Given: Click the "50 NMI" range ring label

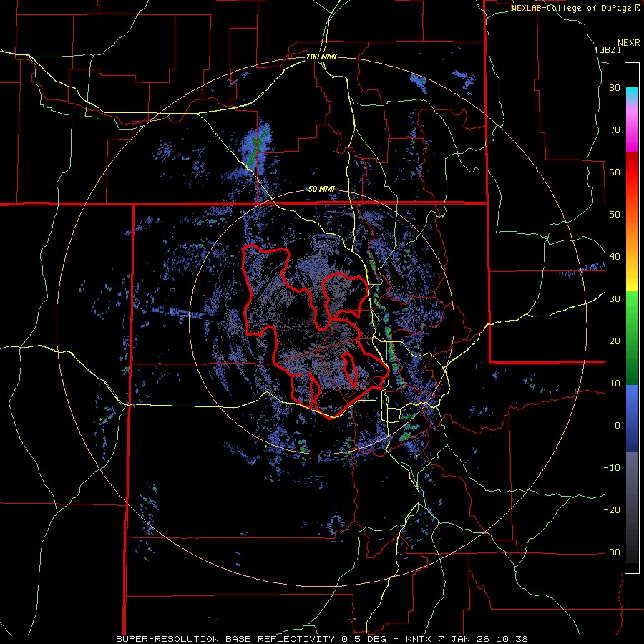Looking at the screenshot, I should click(321, 190).
